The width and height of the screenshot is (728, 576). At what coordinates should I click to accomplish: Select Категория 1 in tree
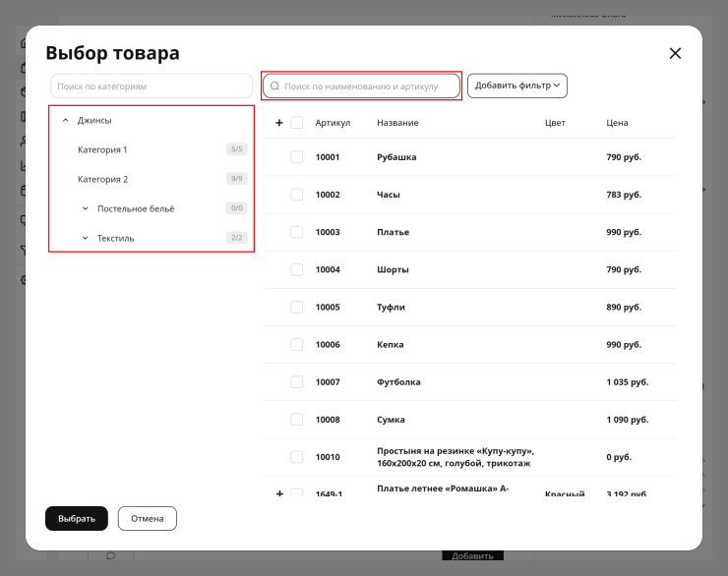point(102,149)
